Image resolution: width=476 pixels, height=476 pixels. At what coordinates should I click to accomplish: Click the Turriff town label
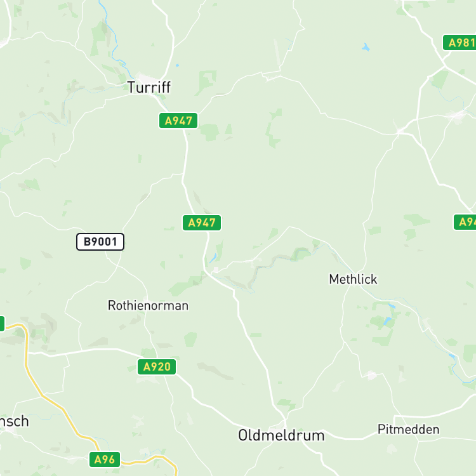[149, 88]
